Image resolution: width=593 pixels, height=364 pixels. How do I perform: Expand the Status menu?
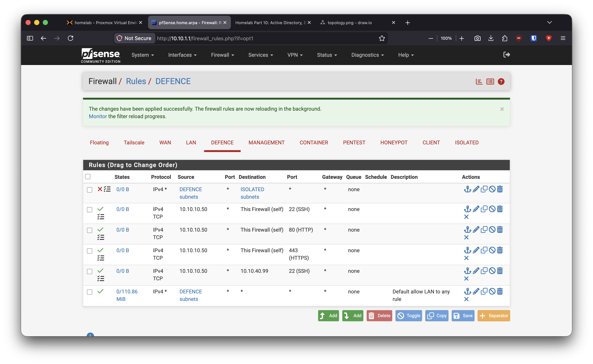point(327,55)
